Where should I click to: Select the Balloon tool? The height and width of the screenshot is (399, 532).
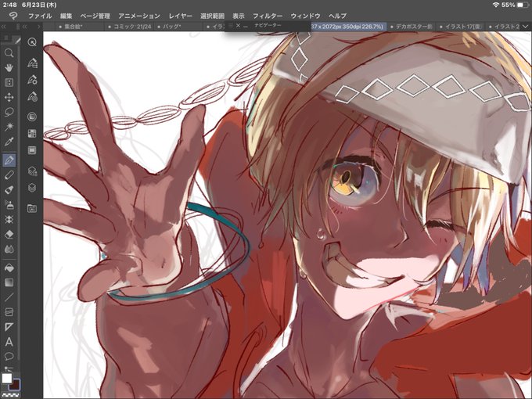tap(9, 356)
